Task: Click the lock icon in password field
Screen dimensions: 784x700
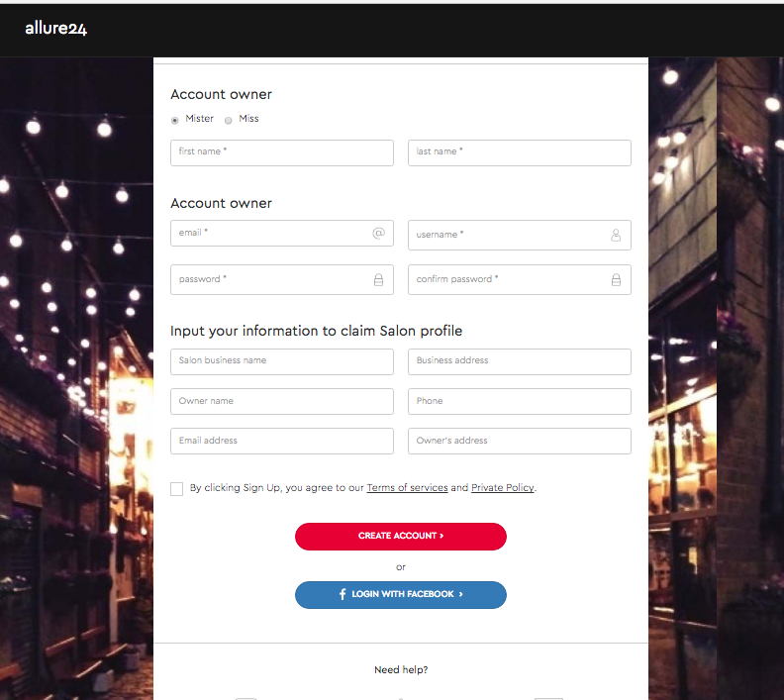Action: (378, 280)
